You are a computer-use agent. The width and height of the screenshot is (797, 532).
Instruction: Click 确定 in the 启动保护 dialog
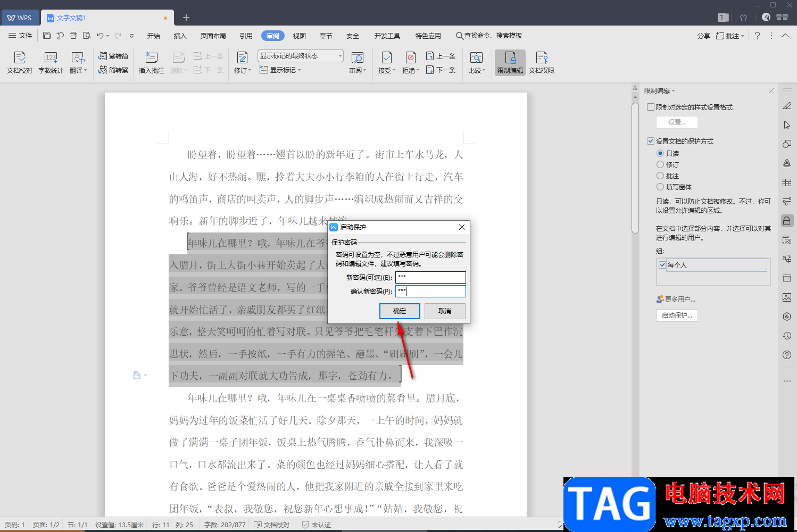pyautogui.click(x=400, y=311)
